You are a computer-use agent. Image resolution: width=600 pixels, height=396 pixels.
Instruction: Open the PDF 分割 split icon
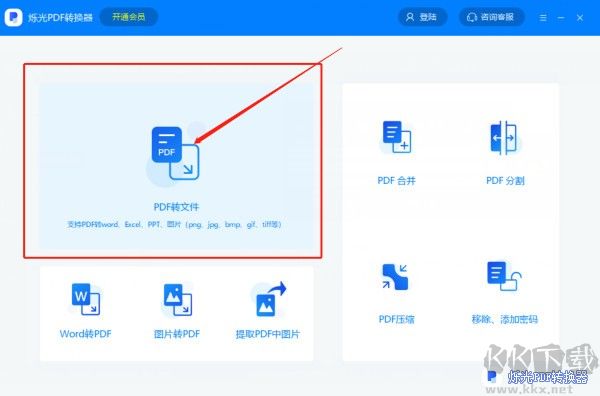click(504, 137)
